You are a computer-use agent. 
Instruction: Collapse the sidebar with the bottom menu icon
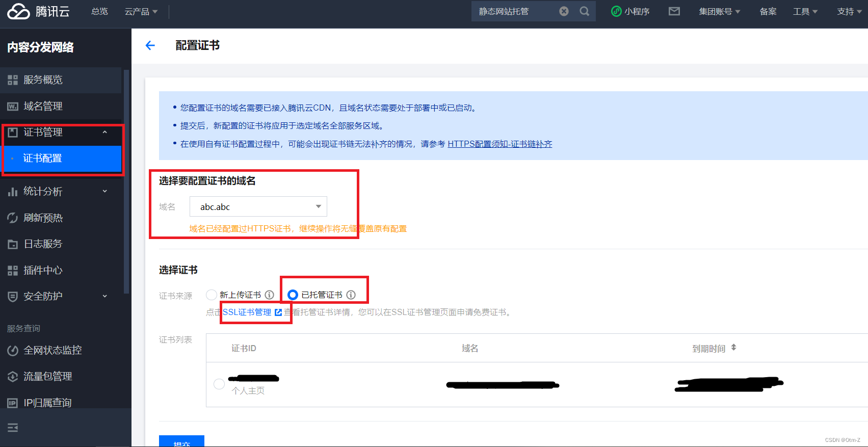click(13, 428)
